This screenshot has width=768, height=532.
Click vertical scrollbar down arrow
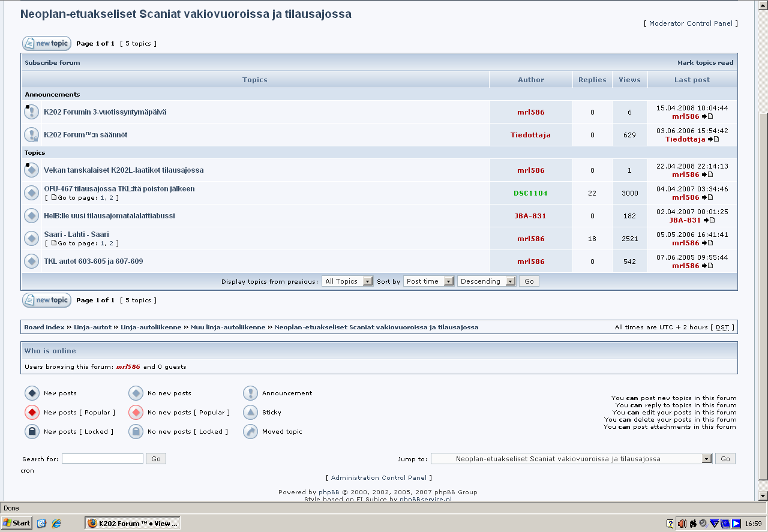(763, 496)
